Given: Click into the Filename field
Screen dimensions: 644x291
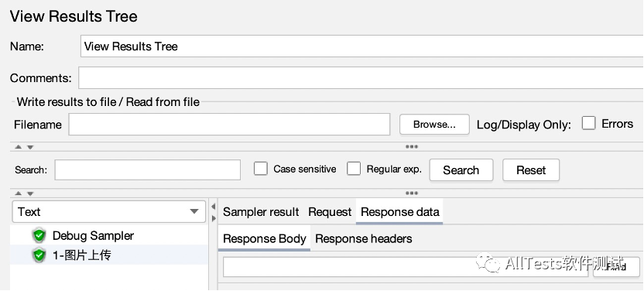Looking at the screenshot, I should point(229,125).
